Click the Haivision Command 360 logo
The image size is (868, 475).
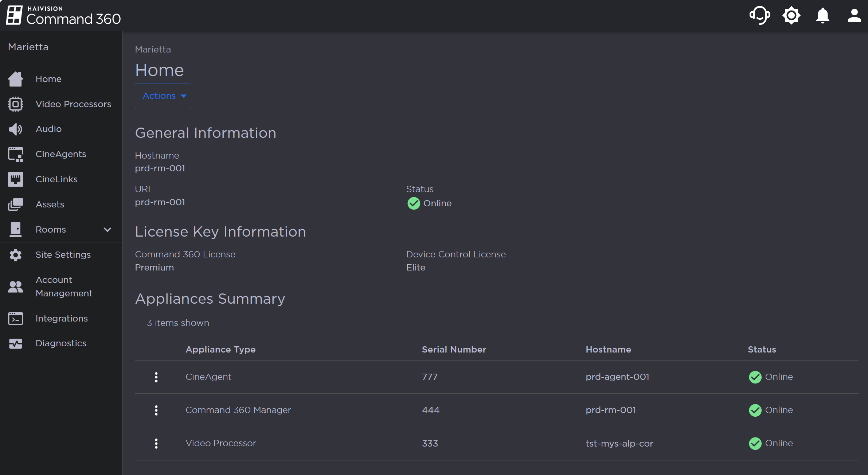[63, 15]
